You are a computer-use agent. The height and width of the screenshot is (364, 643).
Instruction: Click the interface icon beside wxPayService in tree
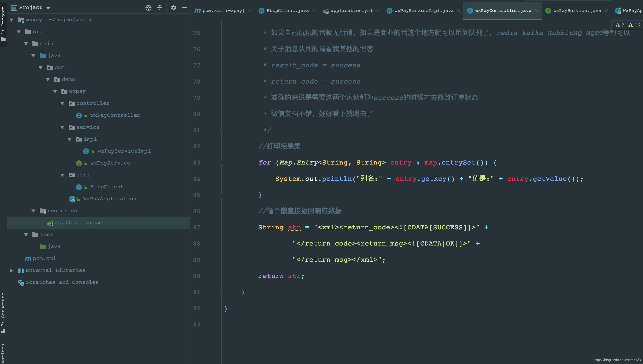(79, 163)
